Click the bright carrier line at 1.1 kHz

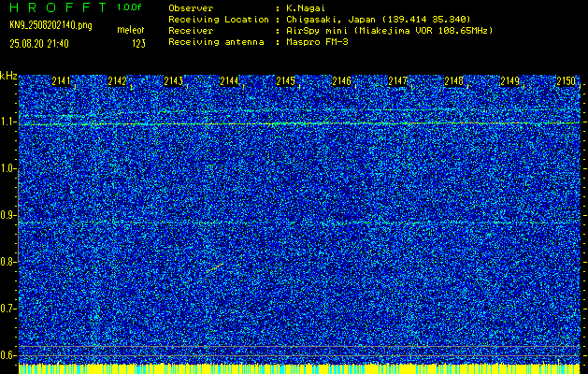point(299,123)
